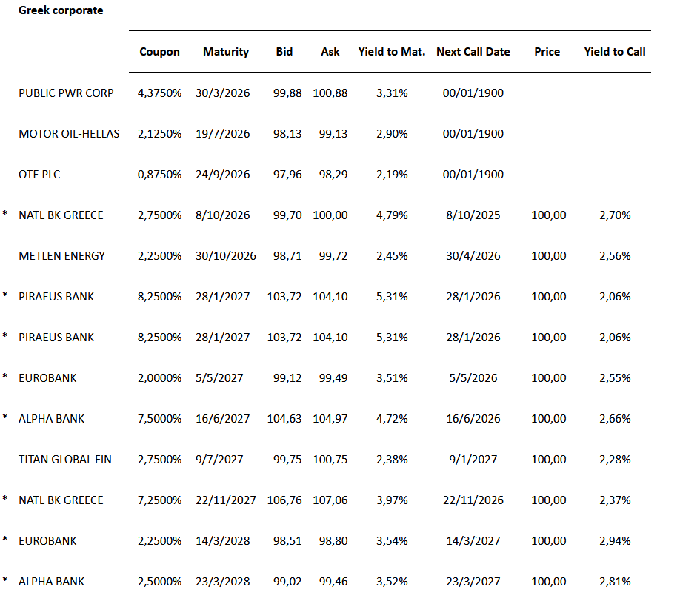Image resolution: width=700 pixels, height=601 pixels.
Task: Click the next call date 9/1/2027
Action: [473, 460]
